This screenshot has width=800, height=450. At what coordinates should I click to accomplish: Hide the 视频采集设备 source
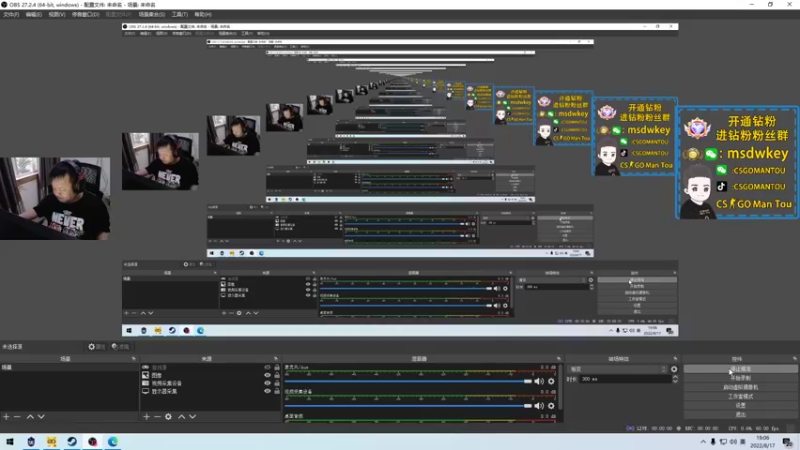pos(267,383)
